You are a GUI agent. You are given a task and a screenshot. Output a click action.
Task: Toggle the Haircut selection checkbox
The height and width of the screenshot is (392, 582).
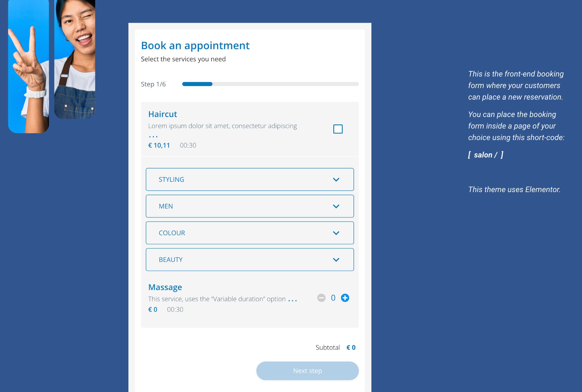(x=337, y=129)
